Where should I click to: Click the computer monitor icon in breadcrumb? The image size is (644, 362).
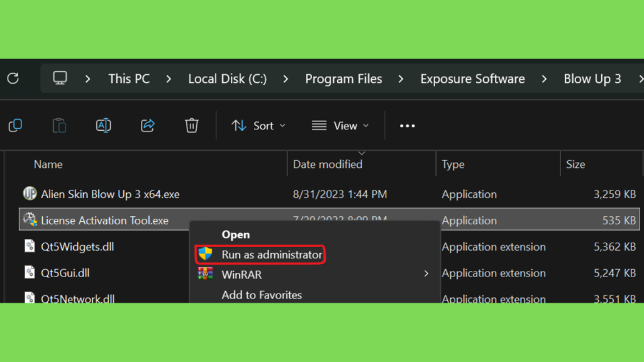[60, 78]
